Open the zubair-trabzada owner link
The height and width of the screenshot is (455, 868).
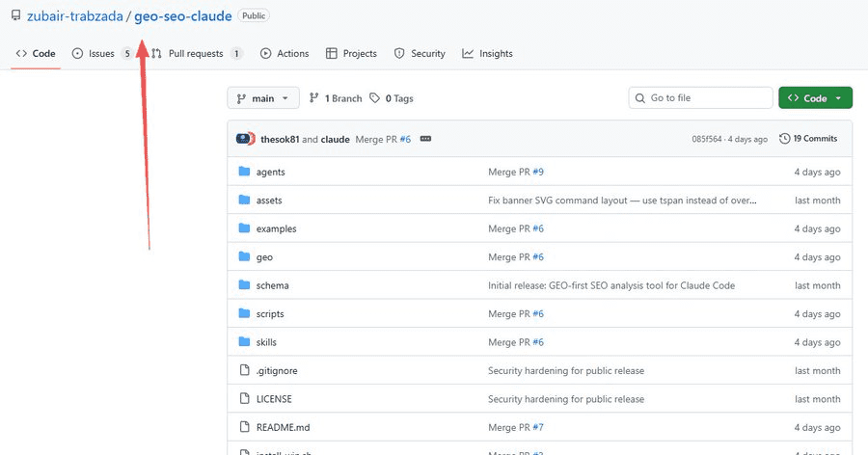point(74,16)
